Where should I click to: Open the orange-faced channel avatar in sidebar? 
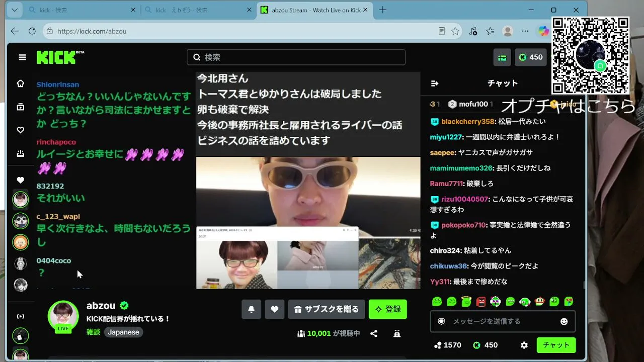(x=21, y=242)
